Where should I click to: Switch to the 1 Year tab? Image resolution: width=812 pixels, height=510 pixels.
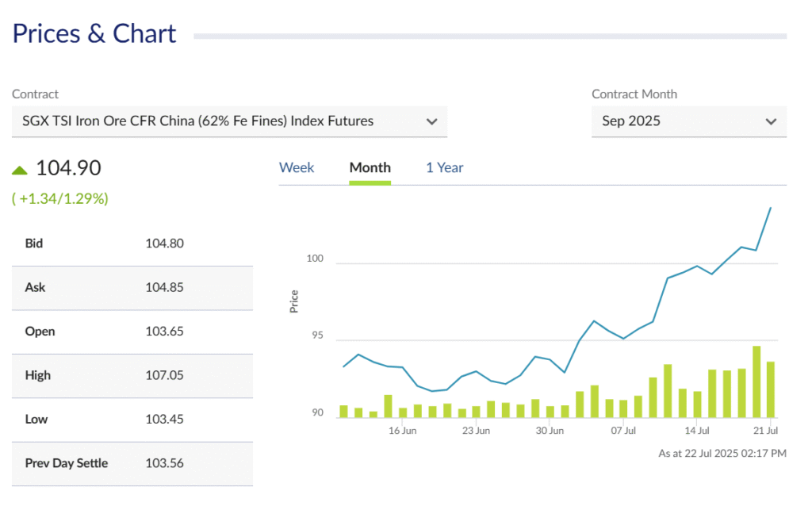(444, 168)
